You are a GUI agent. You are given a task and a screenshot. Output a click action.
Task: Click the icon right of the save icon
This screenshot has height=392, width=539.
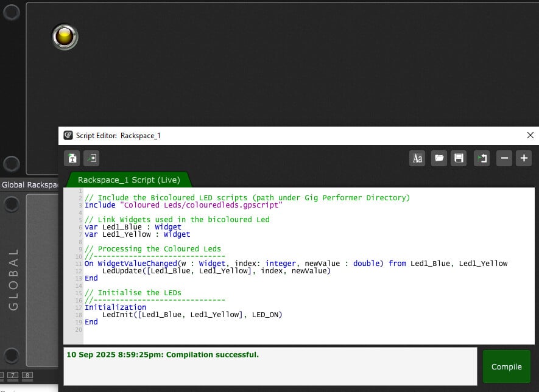click(482, 158)
